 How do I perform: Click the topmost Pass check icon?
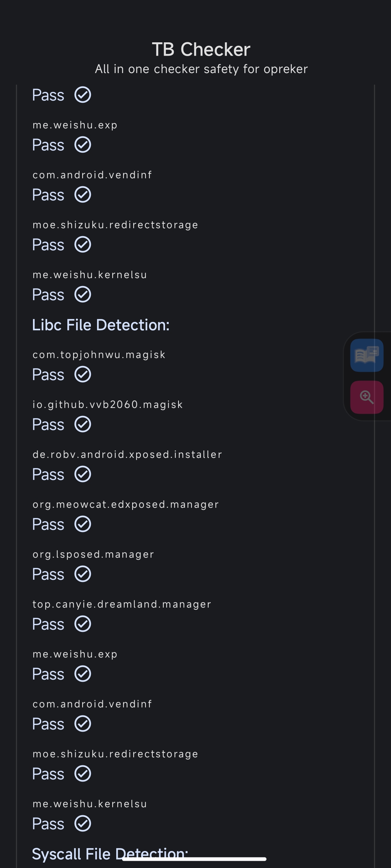83,95
